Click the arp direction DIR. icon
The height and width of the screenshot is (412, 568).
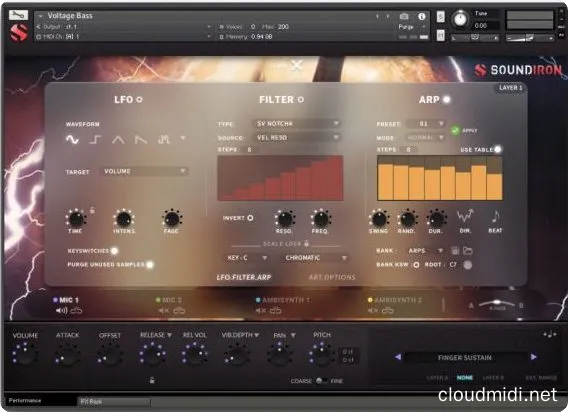coord(465,217)
